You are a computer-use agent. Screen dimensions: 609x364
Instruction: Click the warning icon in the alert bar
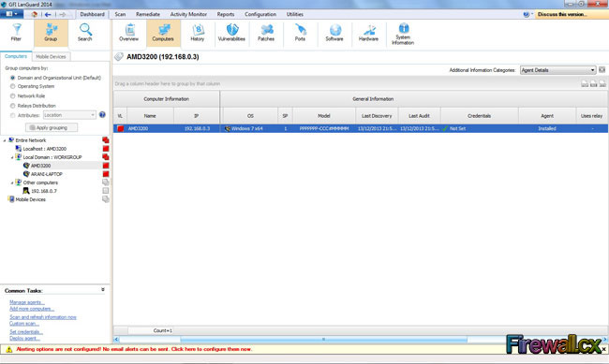pyautogui.click(x=9, y=349)
